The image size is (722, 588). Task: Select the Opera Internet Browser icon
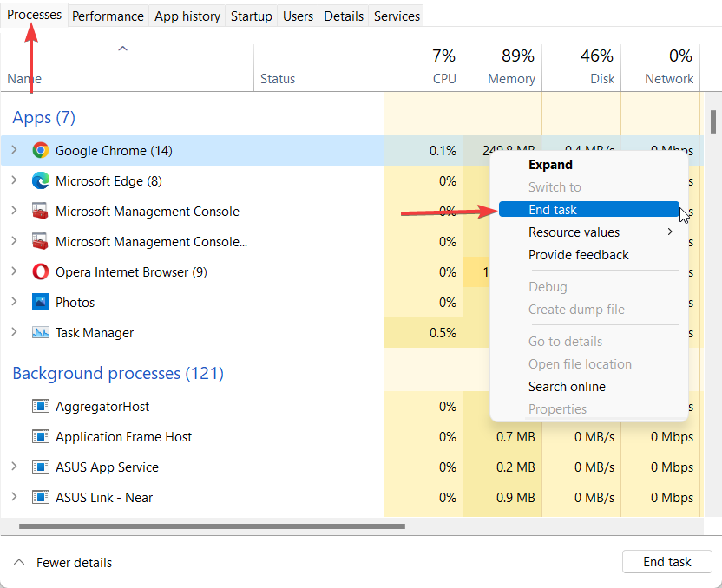click(40, 271)
